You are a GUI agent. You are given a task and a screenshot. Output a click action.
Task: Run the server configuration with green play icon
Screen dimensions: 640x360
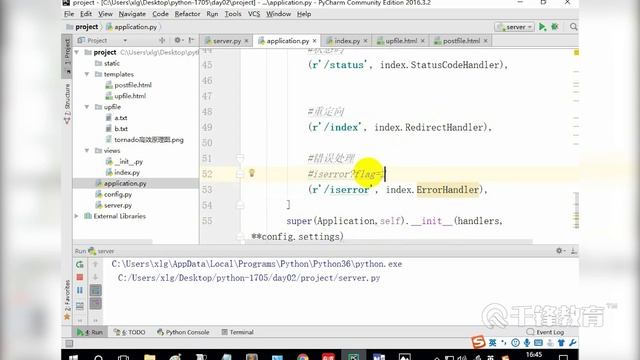(x=542, y=27)
